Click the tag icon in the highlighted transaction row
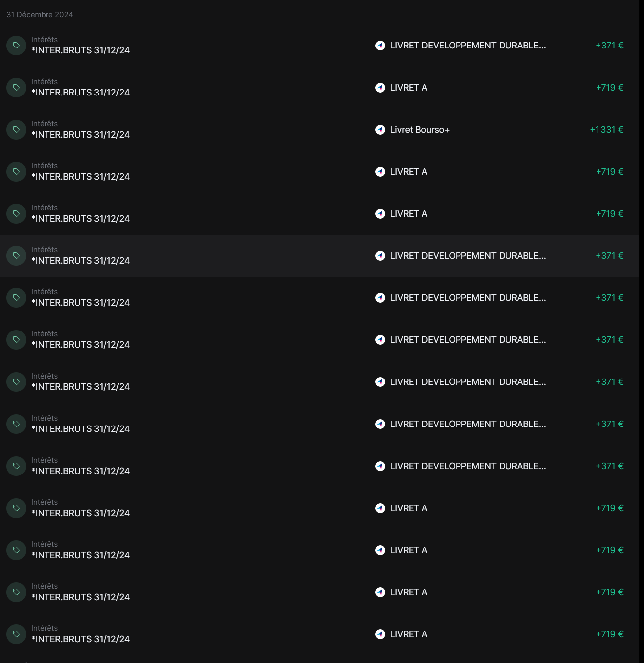The height and width of the screenshot is (663, 644). tap(16, 256)
